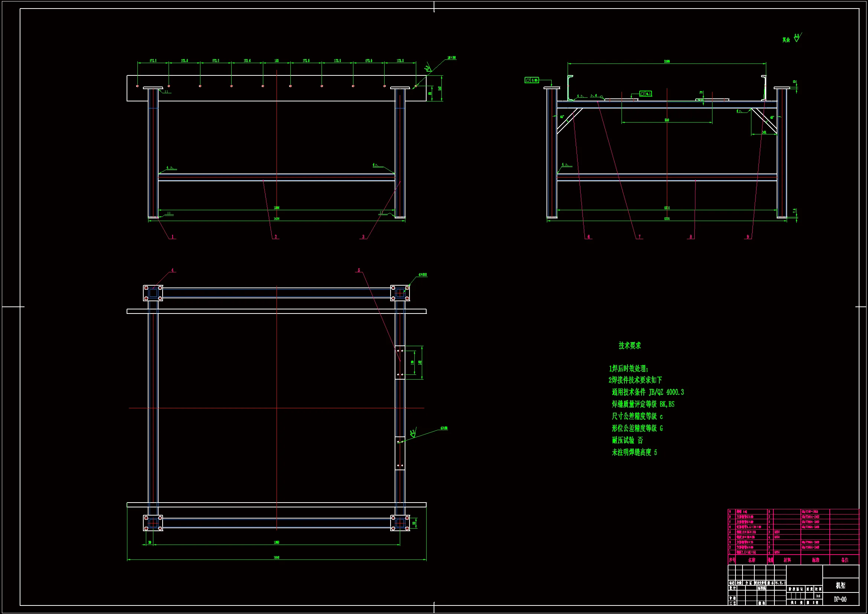The height and width of the screenshot is (614, 868).
Task: Click the 10×Φ8 hole callout text
Action: (x=451, y=58)
